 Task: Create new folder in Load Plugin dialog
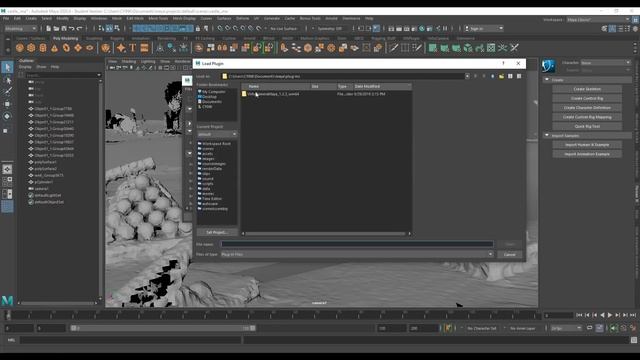501,76
